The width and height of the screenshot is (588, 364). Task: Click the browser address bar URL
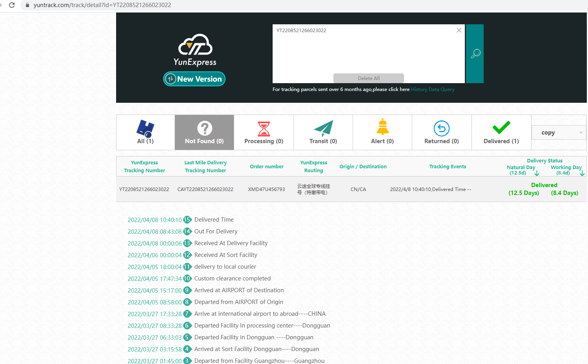point(102,5)
